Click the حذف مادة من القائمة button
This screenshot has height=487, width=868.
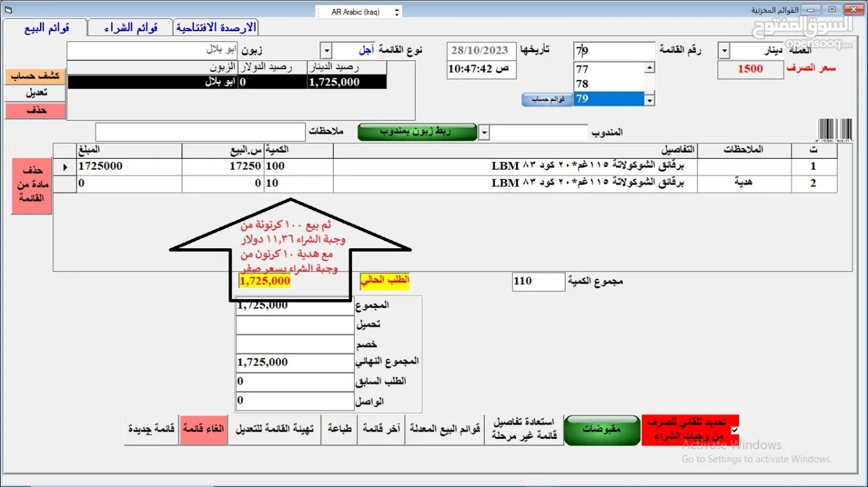[32, 186]
